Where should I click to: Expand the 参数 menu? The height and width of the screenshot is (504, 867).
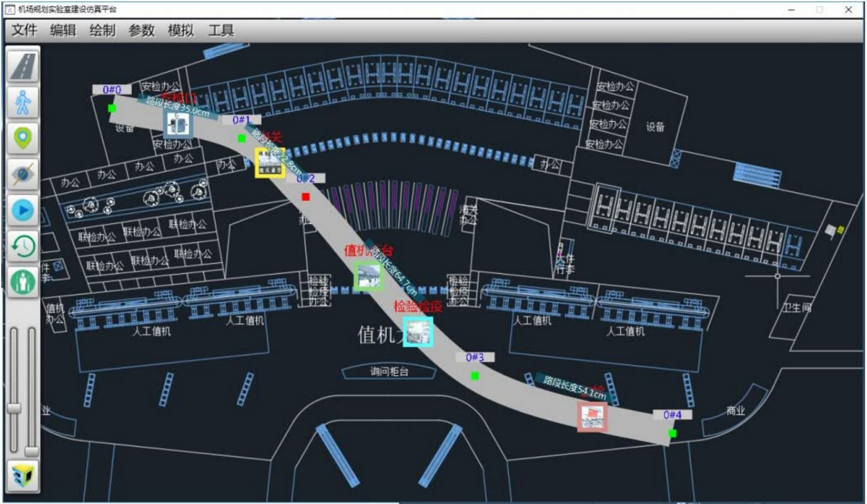point(142,30)
